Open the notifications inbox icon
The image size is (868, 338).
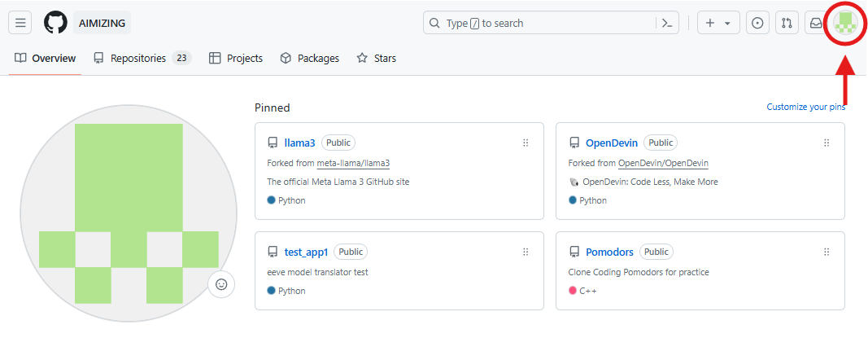pyautogui.click(x=814, y=23)
